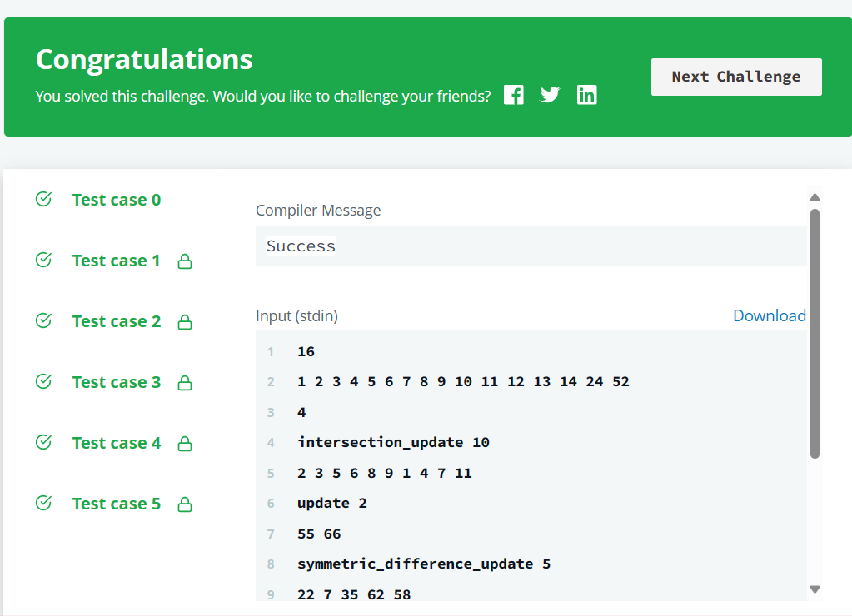Viewport: 852px width, 616px height.
Task: Toggle the pass indicator on Test case 5
Action: (42, 503)
